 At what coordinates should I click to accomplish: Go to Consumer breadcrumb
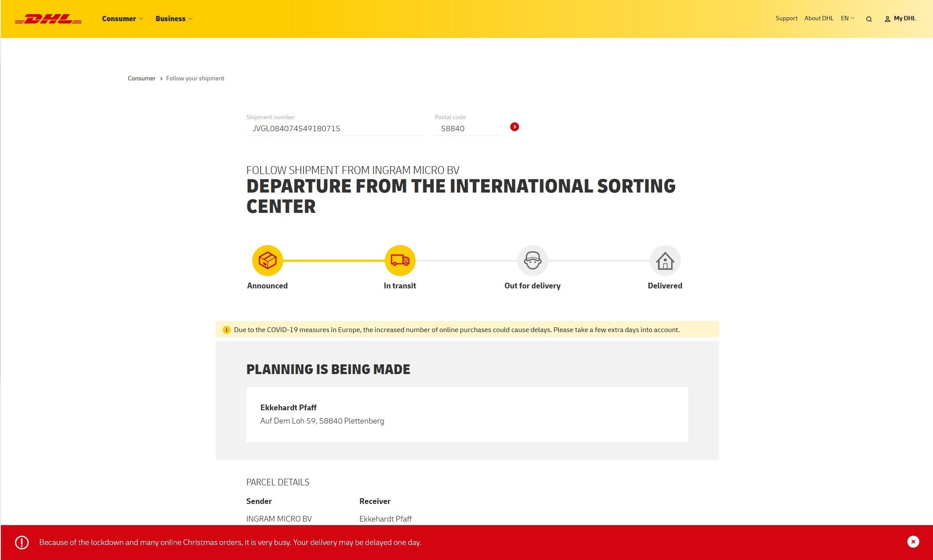141,78
